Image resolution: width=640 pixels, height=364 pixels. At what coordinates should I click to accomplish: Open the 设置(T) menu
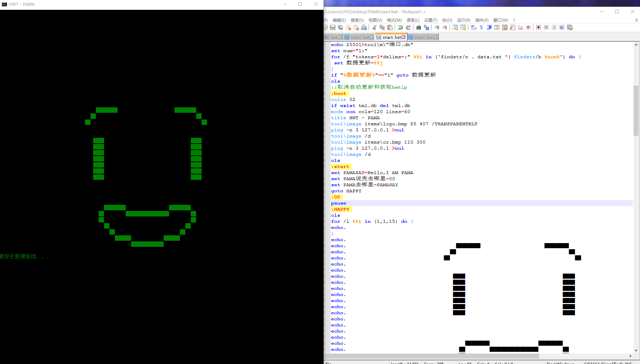pyautogui.click(x=431, y=20)
